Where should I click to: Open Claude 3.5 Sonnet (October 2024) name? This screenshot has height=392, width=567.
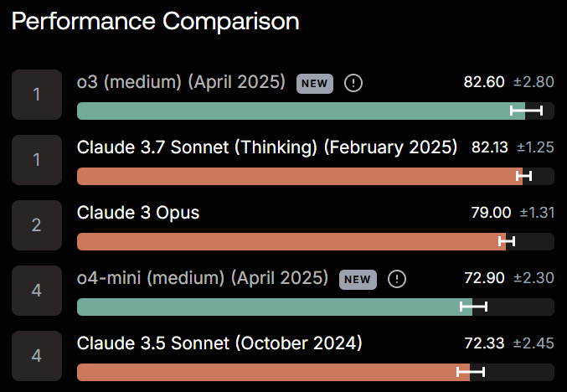219,343
